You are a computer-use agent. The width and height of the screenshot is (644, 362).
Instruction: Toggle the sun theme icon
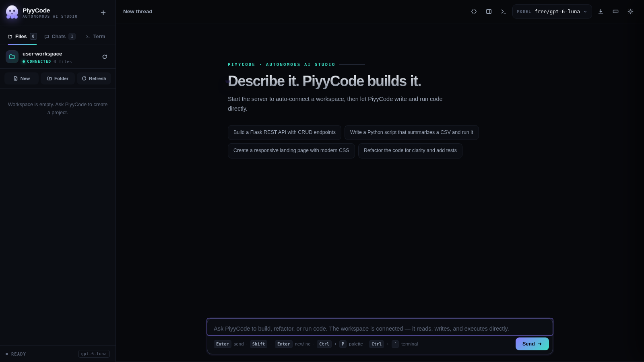[630, 12]
